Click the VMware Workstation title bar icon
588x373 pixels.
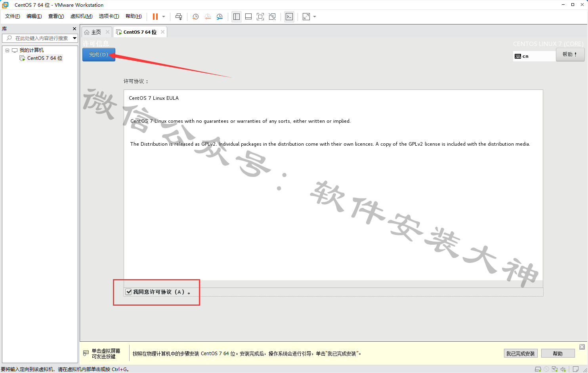pos(5,5)
